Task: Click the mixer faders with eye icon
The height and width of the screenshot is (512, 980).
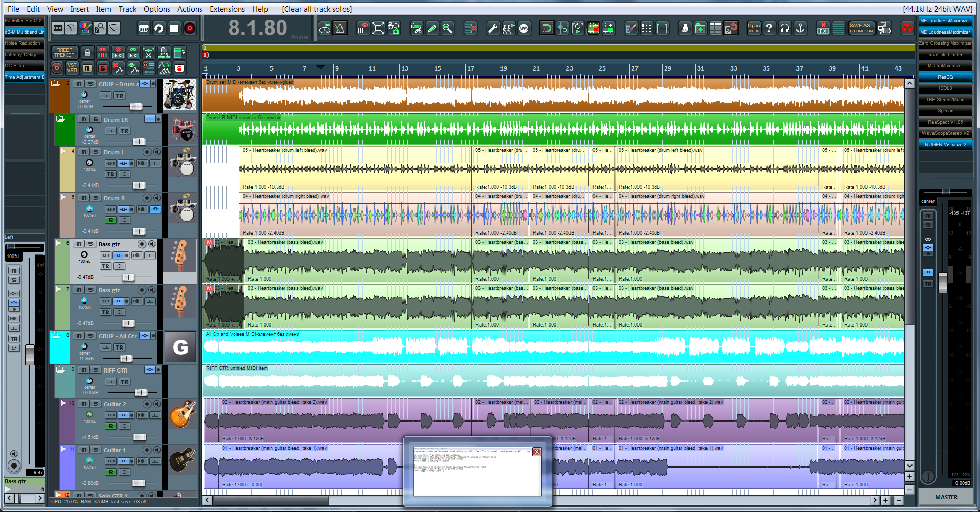Action: click(x=363, y=28)
